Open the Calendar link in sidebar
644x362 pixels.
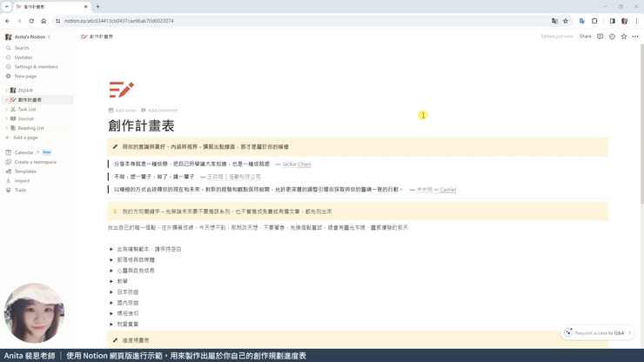[23, 152]
